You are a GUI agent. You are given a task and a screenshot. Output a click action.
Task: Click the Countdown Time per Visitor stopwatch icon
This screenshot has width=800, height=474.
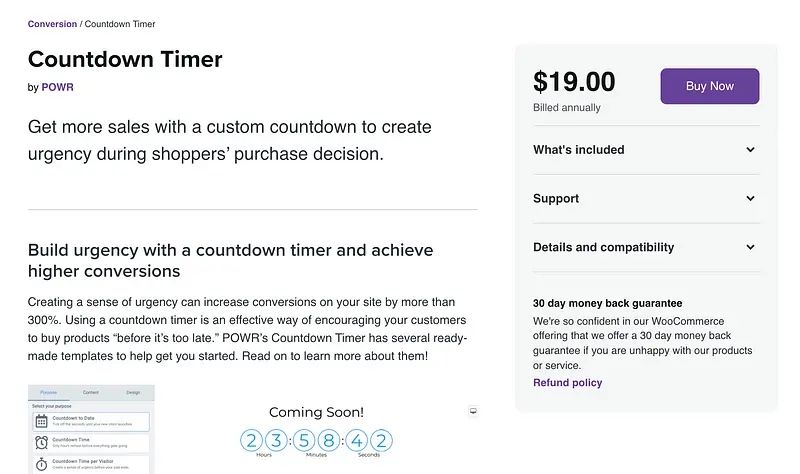(x=40, y=465)
